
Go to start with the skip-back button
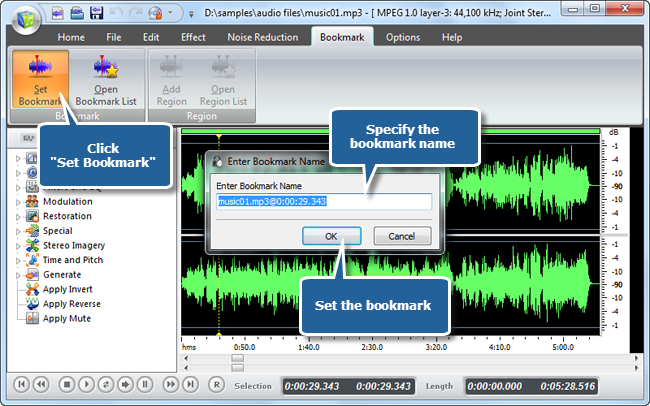[x=22, y=384]
